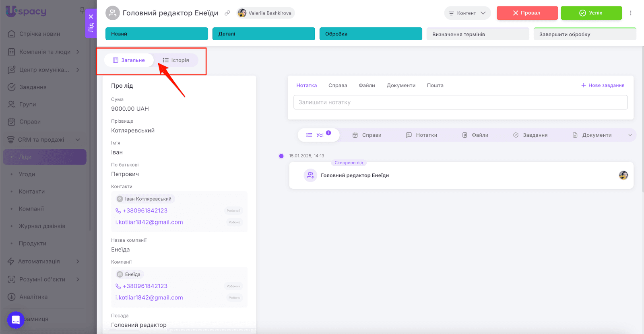Filter timeline by Усі

pyautogui.click(x=318, y=135)
